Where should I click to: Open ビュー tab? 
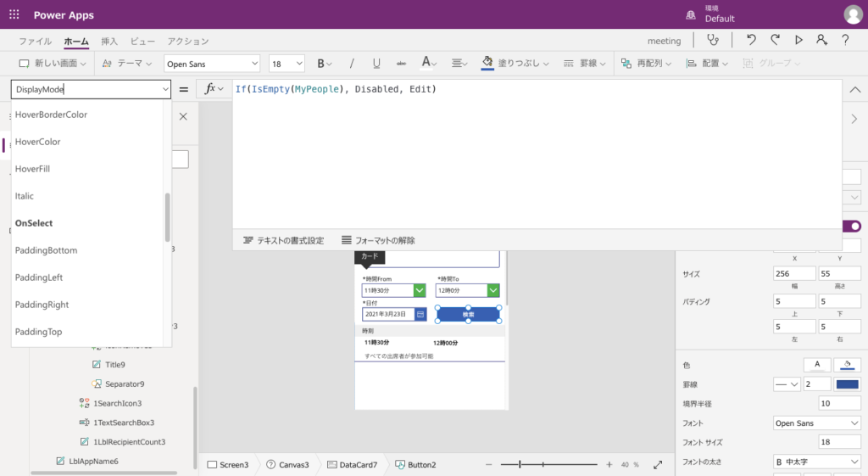(142, 41)
